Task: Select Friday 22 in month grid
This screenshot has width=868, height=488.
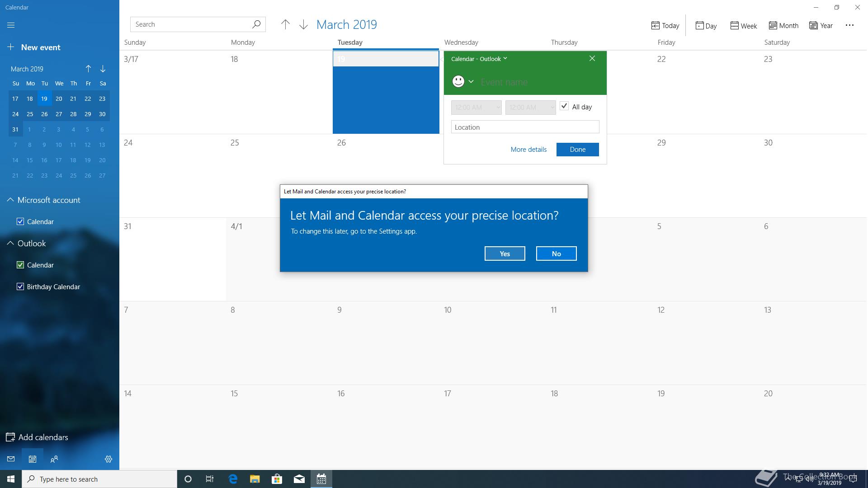Action: point(706,92)
